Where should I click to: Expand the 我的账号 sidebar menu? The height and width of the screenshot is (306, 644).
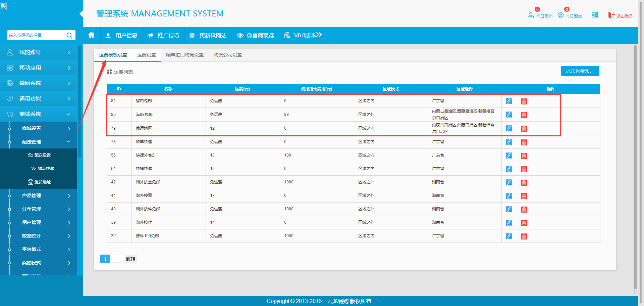pos(38,52)
